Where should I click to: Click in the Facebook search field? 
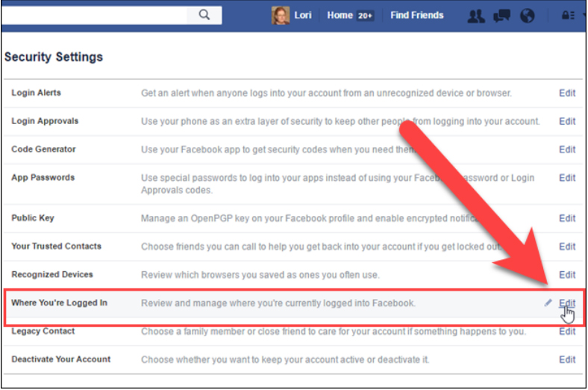[95, 15]
